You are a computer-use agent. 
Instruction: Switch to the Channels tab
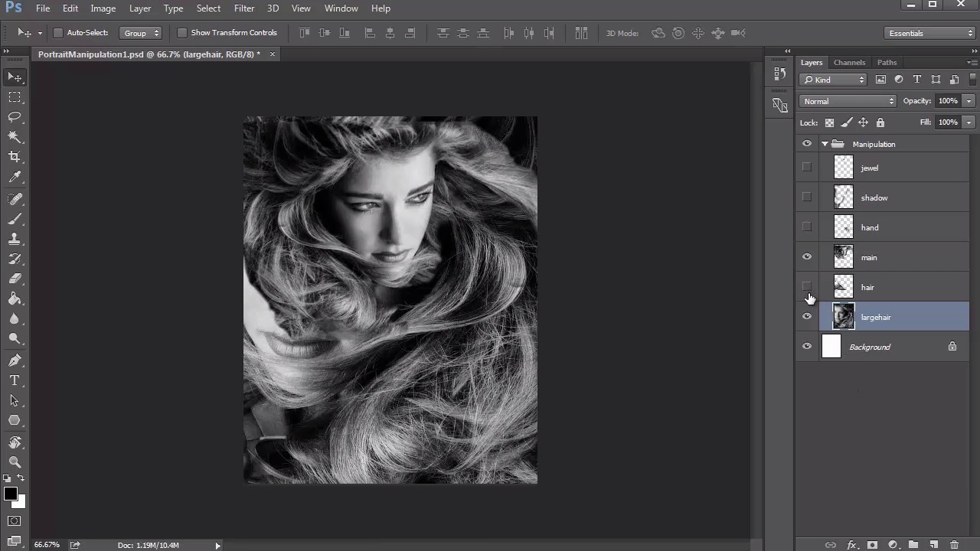(x=849, y=62)
